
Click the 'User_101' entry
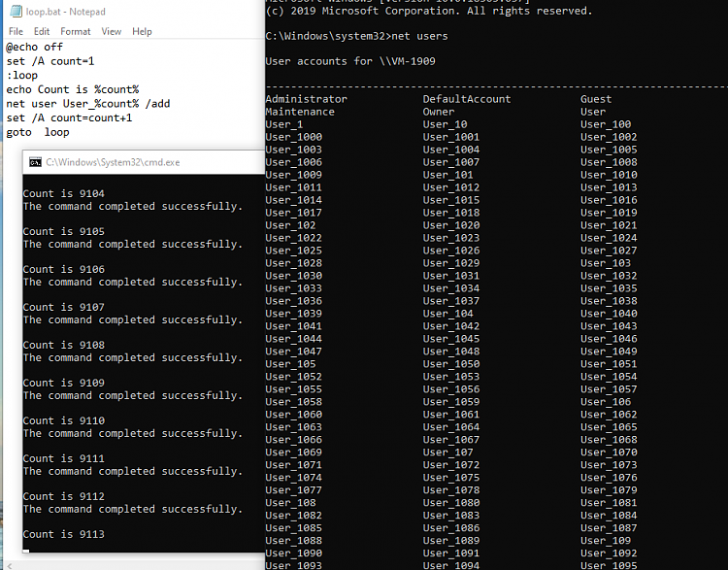(448, 175)
